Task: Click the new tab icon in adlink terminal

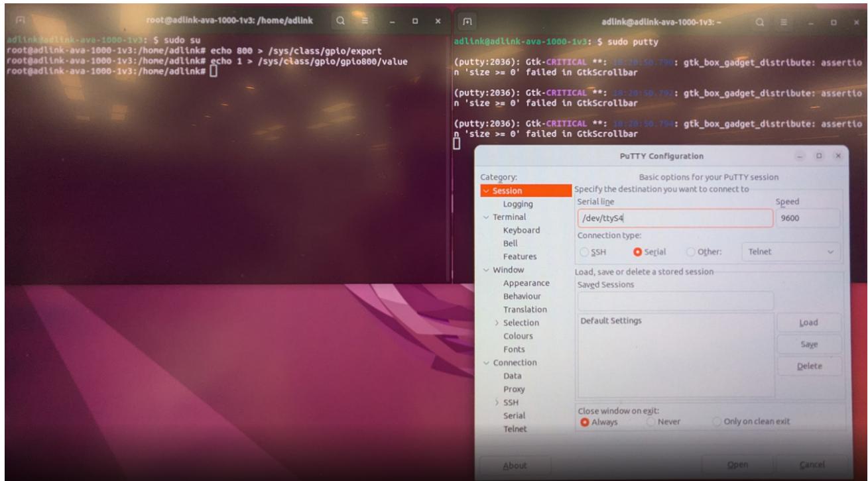Action: pyautogui.click(x=467, y=21)
